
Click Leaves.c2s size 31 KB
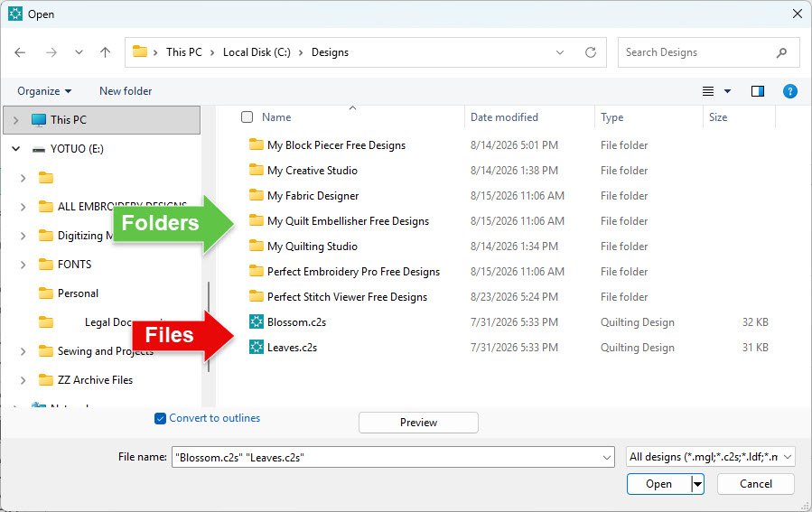pos(755,348)
